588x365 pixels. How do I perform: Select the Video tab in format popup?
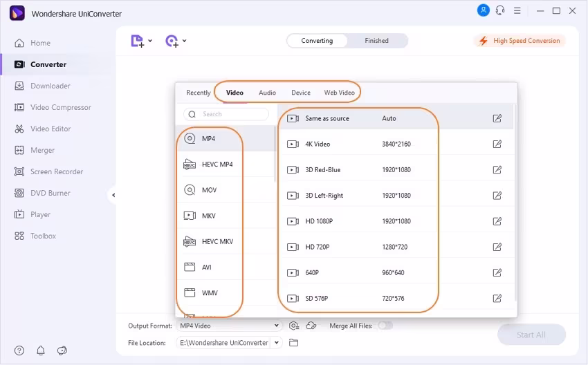235,93
